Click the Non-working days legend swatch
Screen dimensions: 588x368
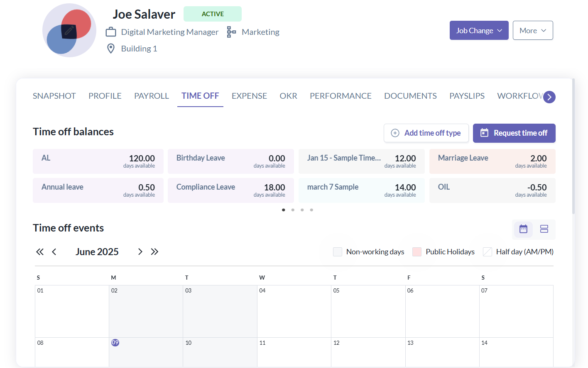pyautogui.click(x=338, y=252)
